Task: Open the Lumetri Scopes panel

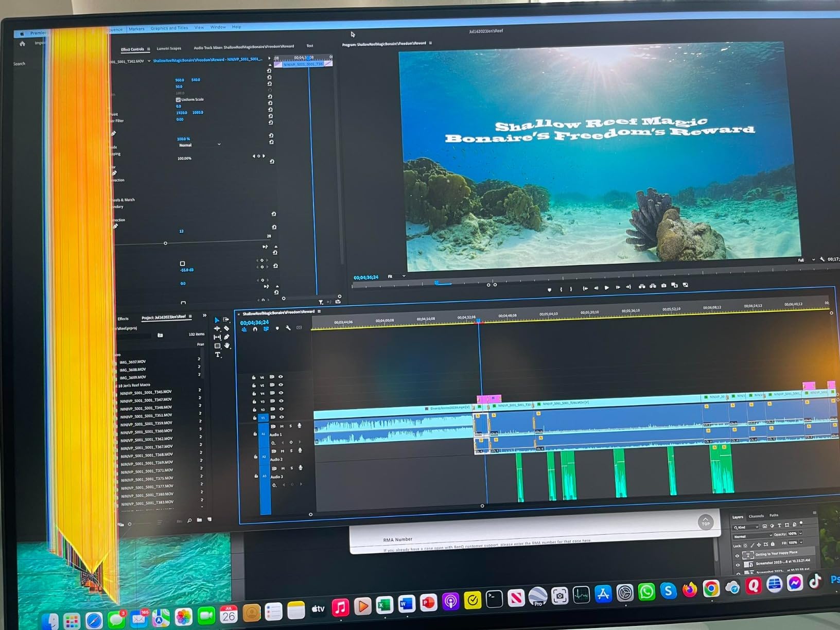Action: point(169,48)
